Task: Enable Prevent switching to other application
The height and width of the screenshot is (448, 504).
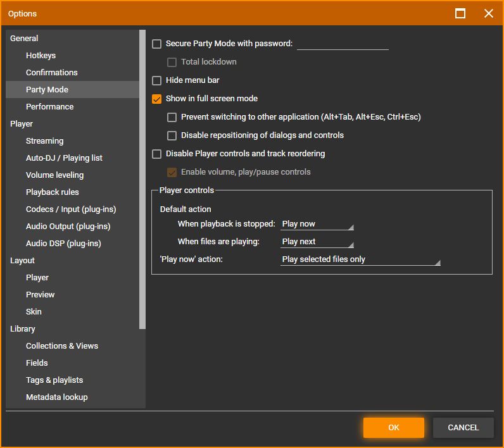Action: [172, 118]
